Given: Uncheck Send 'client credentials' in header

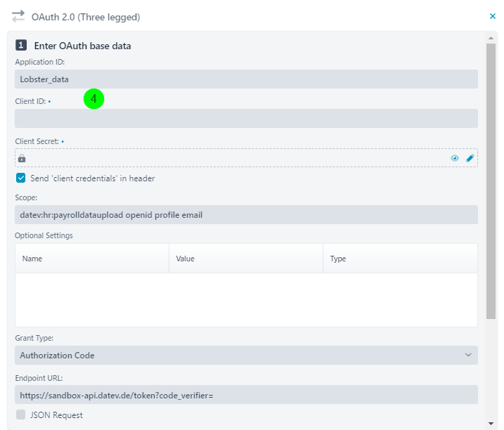Looking at the screenshot, I should click(21, 178).
